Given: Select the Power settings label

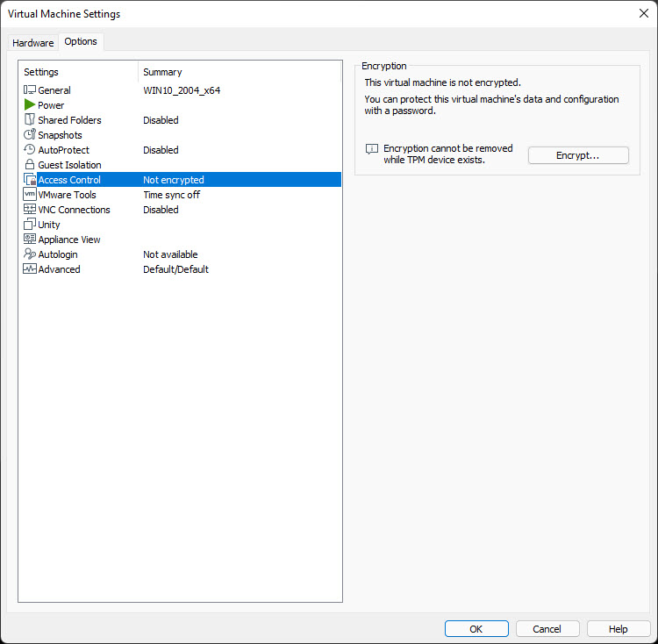Looking at the screenshot, I should 51,105.
